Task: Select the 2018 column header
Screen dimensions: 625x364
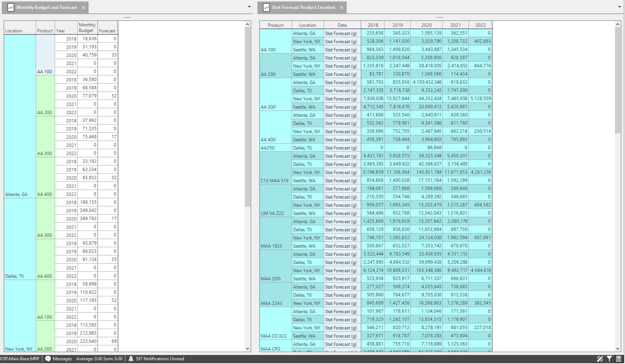Action: [373, 25]
